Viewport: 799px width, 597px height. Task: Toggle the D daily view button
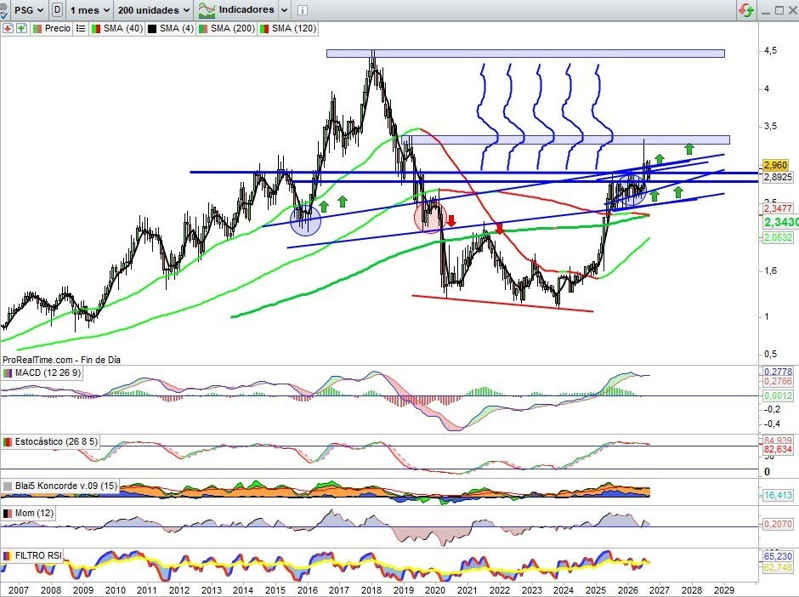[57, 10]
